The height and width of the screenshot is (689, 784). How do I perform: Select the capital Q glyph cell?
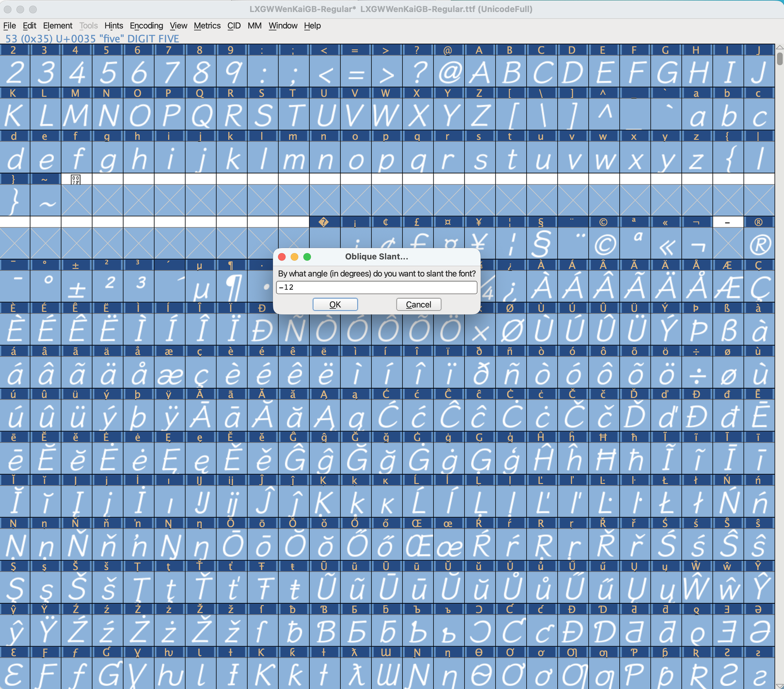(x=200, y=115)
